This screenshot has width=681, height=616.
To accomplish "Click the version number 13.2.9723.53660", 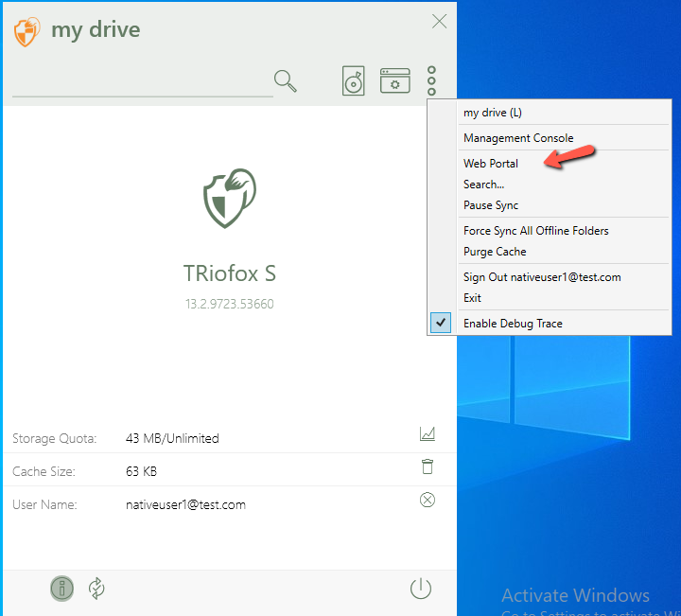I will click(229, 304).
